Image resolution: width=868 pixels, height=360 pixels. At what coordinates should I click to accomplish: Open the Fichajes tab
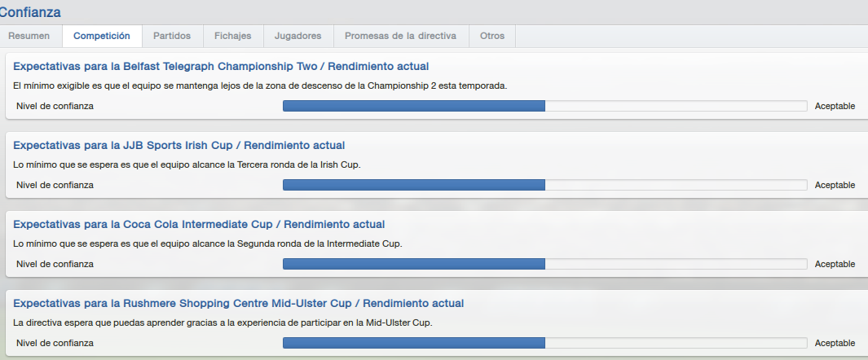pyautogui.click(x=233, y=36)
